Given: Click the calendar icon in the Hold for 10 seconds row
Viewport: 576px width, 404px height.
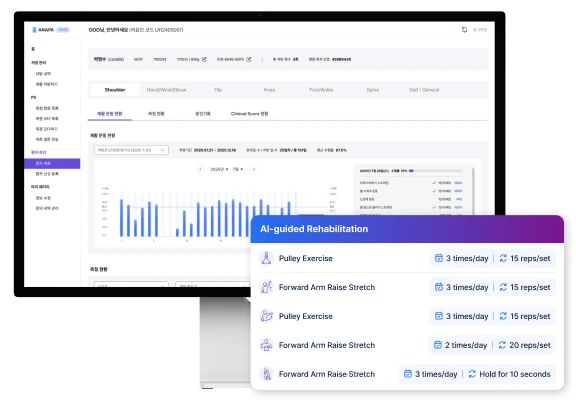Looking at the screenshot, I should click(x=408, y=374).
